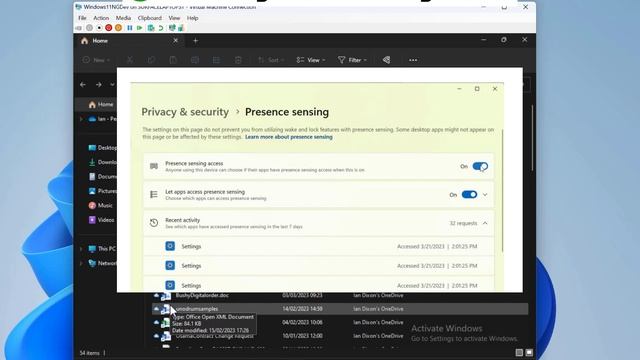Viewport: 640px width, 360px height.
Task: Open the New dropdown in File Explorer toolbar
Action: [96, 60]
